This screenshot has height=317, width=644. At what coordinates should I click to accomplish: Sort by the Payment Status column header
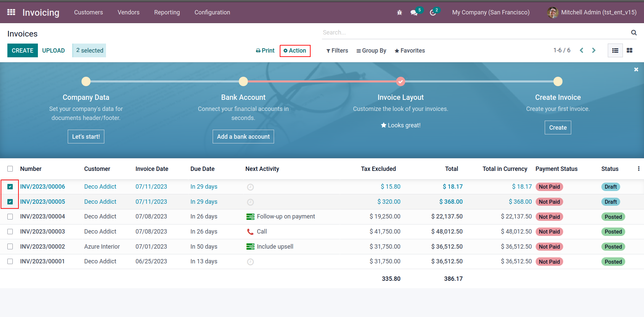pyautogui.click(x=556, y=169)
